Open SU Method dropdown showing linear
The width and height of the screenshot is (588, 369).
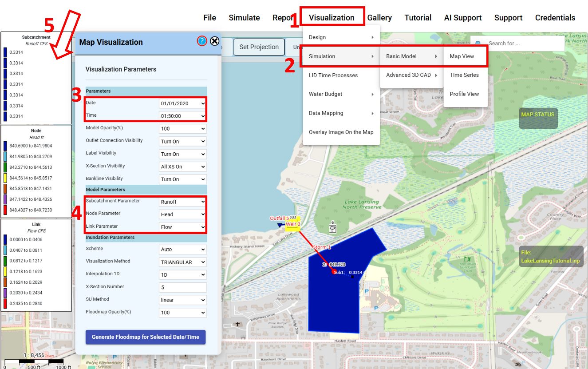click(183, 300)
